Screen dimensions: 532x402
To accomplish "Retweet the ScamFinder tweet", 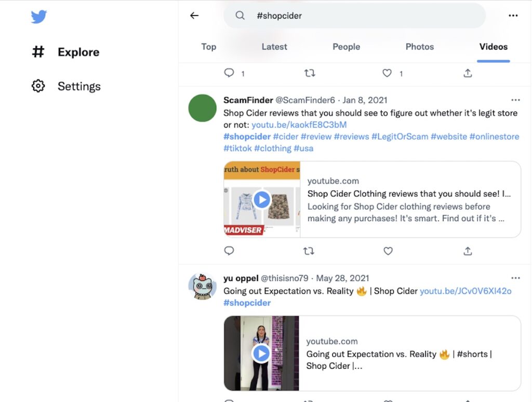I will pos(309,251).
